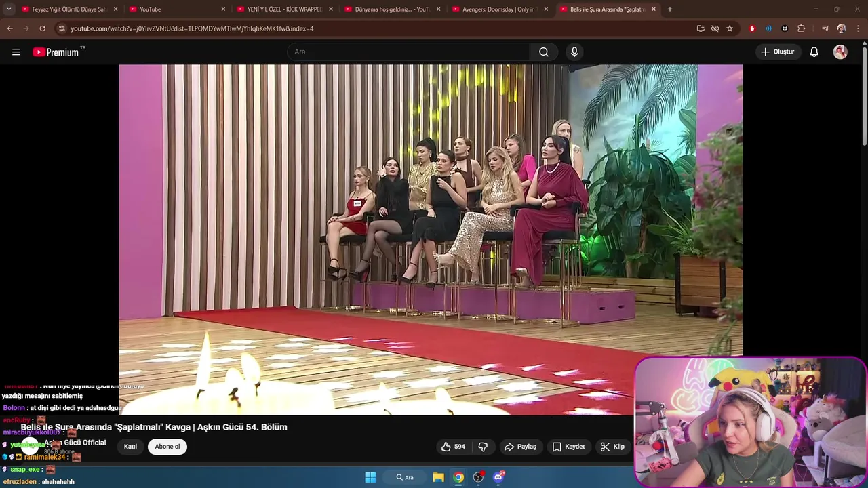
Task: Open the install/cast icon in address bar
Action: pos(701,28)
